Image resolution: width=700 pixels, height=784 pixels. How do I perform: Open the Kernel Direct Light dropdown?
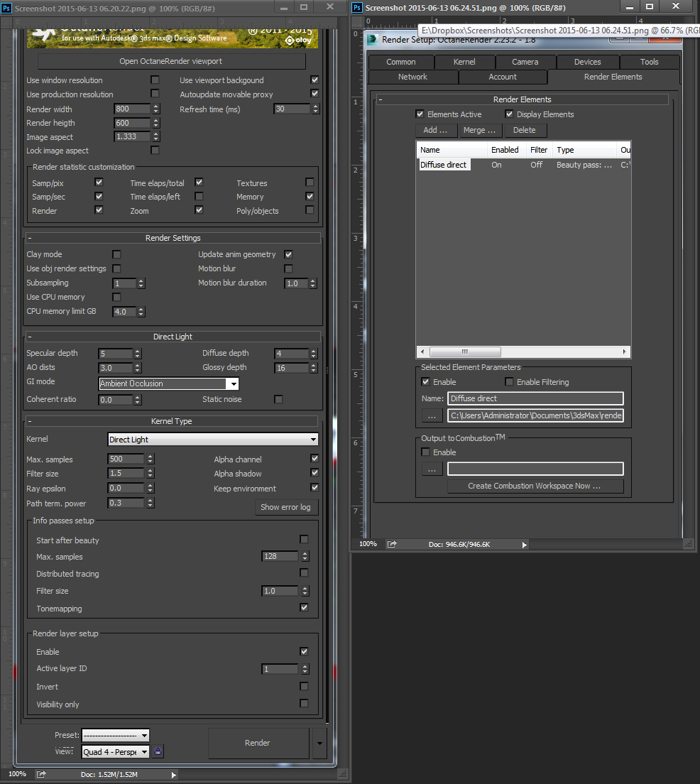tap(213, 440)
